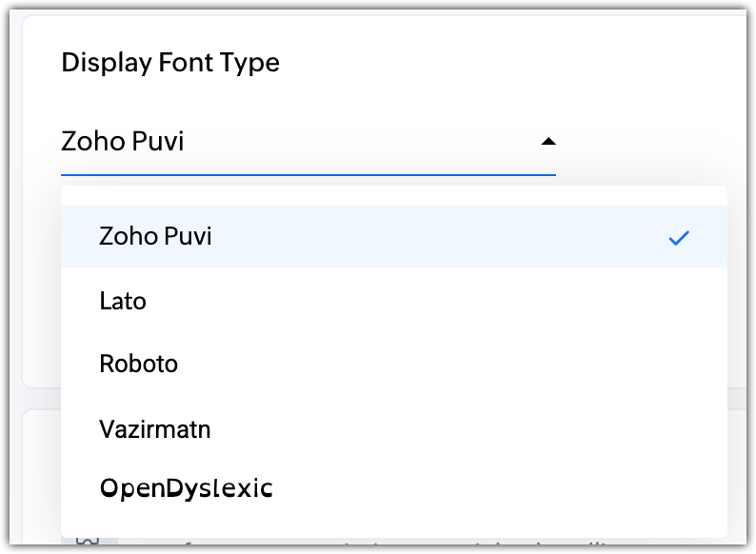
Task: Switch display font to OpenDyslexic
Action: 186,489
